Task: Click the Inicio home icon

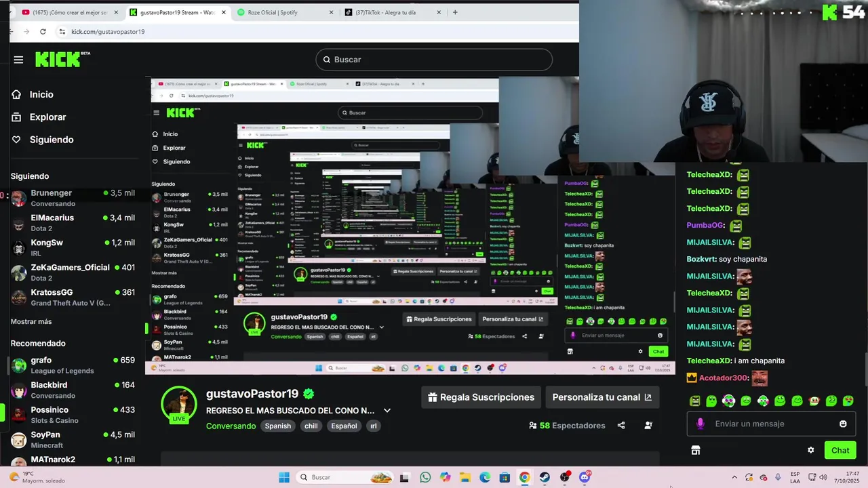Action: coord(16,94)
